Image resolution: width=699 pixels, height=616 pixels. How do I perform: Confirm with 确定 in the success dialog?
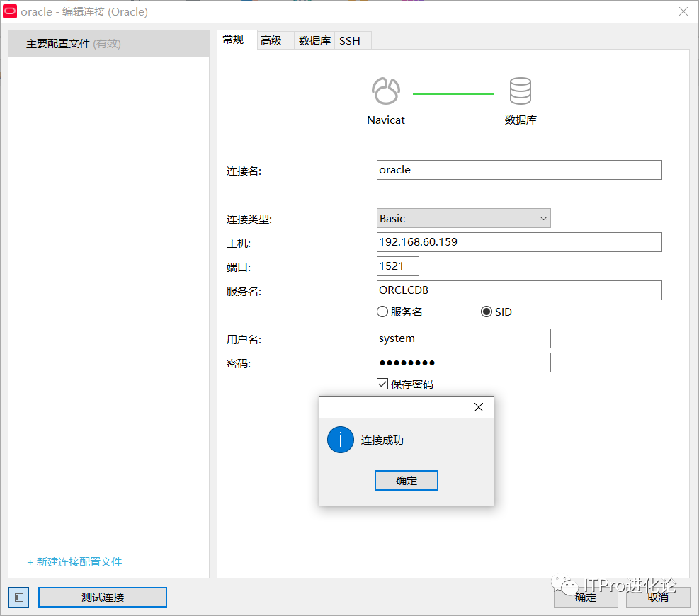406,480
